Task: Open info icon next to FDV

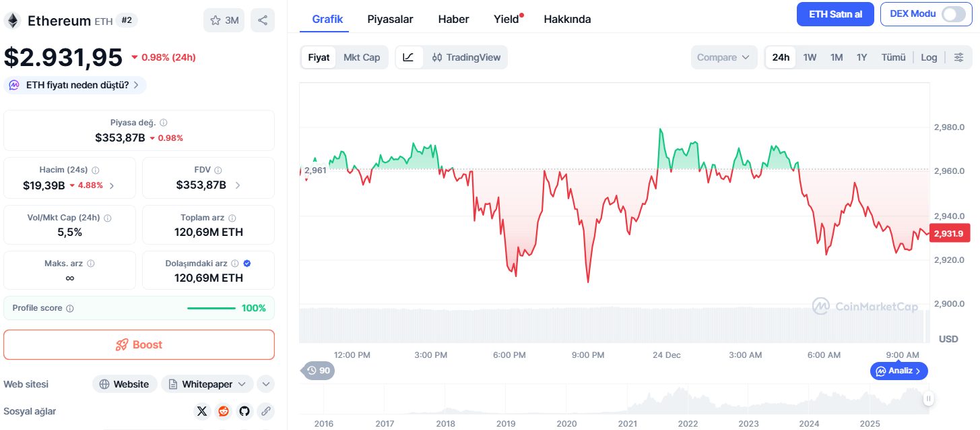Action: (218, 171)
